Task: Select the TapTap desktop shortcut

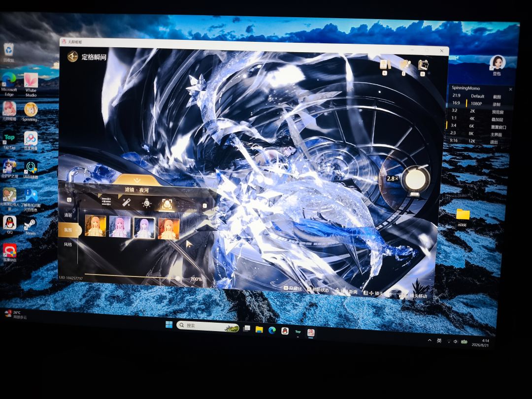Action: (9, 141)
